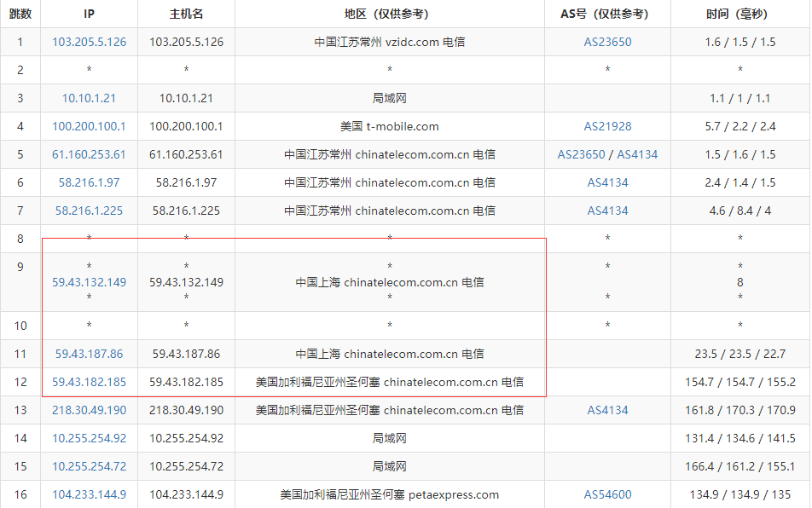Click the AS54600 link

(x=607, y=494)
